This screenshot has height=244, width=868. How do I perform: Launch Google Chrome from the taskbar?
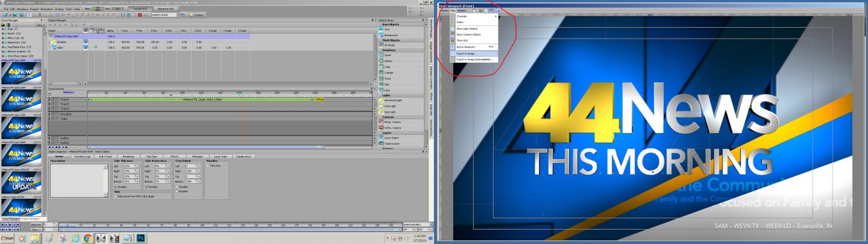click(x=87, y=238)
